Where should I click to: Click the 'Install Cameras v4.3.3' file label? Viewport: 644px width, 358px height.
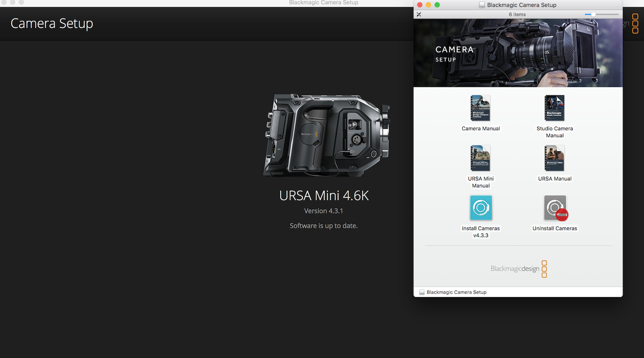click(x=481, y=232)
